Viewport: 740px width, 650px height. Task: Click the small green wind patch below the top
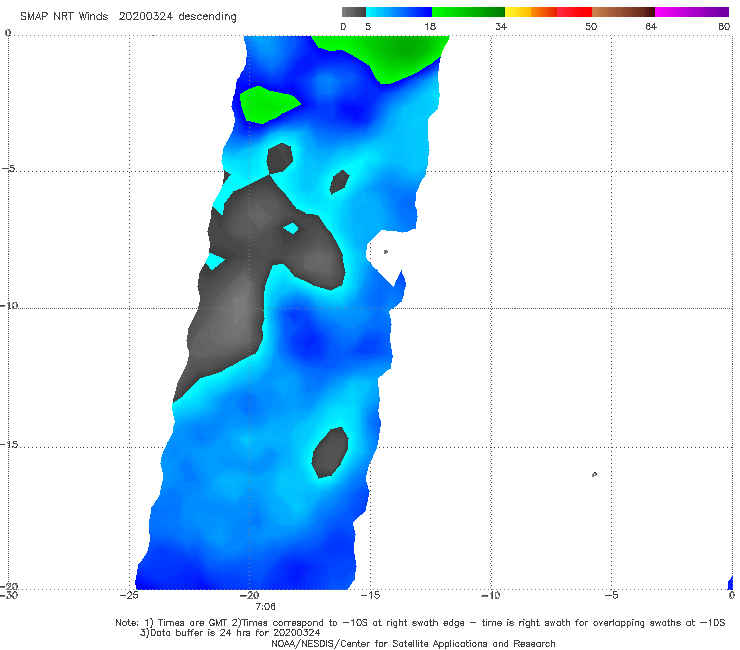(x=268, y=105)
